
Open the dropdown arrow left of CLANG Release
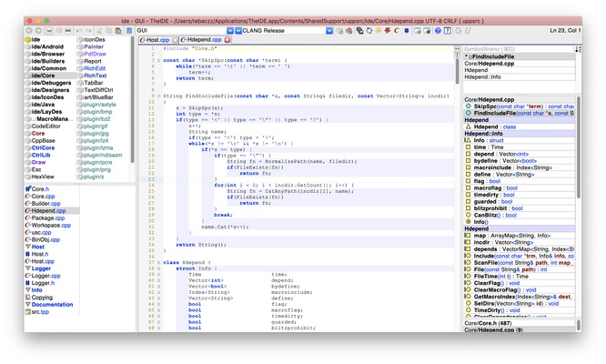tap(238, 31)
